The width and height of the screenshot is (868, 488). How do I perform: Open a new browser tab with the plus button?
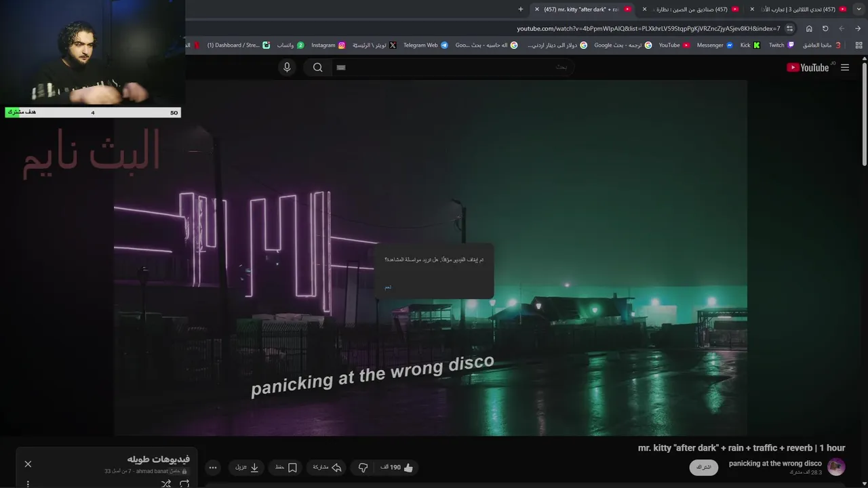pos(521,9)
